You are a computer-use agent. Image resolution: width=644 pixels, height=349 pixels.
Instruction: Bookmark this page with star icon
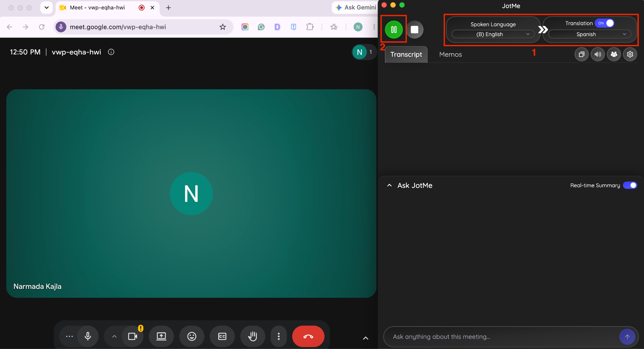(x=223, y=27)
